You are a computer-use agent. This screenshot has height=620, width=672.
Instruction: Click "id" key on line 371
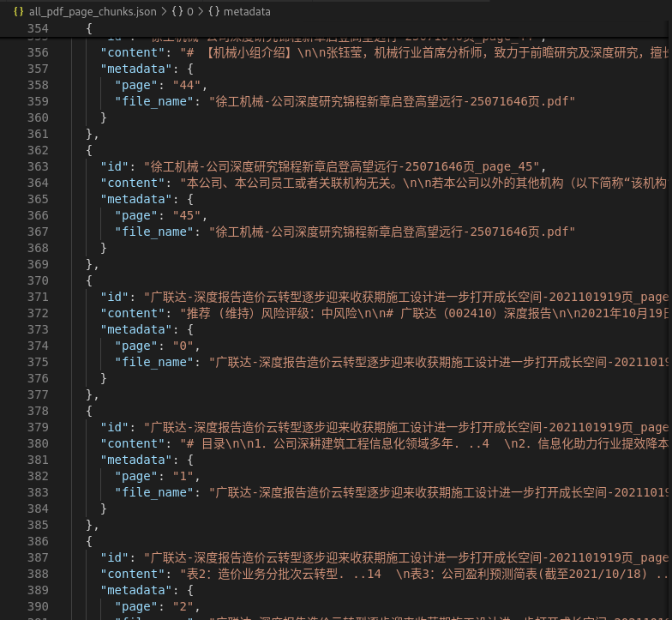[115, 297]
